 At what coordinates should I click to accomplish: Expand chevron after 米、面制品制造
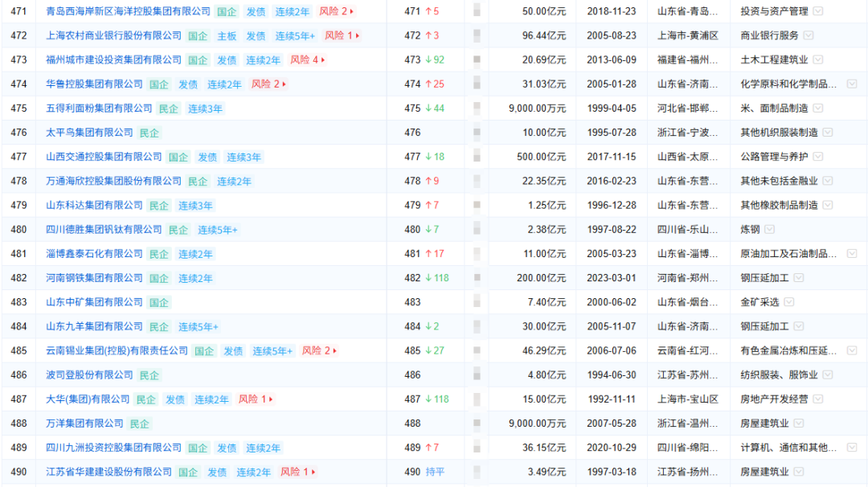pos(817,108)
